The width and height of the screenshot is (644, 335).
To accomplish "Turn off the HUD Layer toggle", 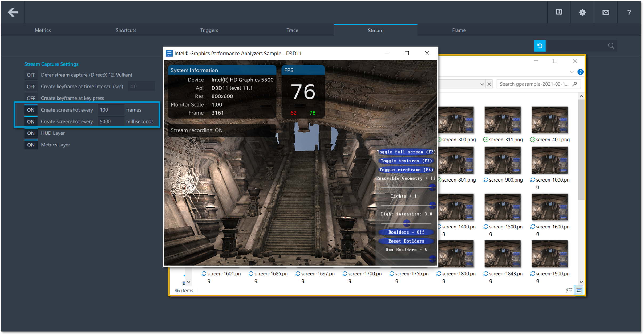I will [31, 133].
